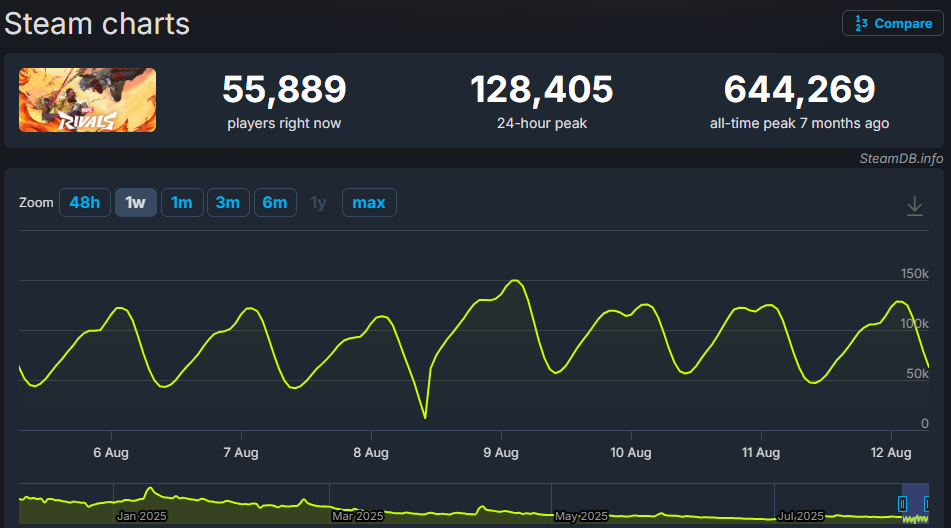Click the right navigator range handle
The height and width of the screenshot is (528, 951).
pos(927,504)
